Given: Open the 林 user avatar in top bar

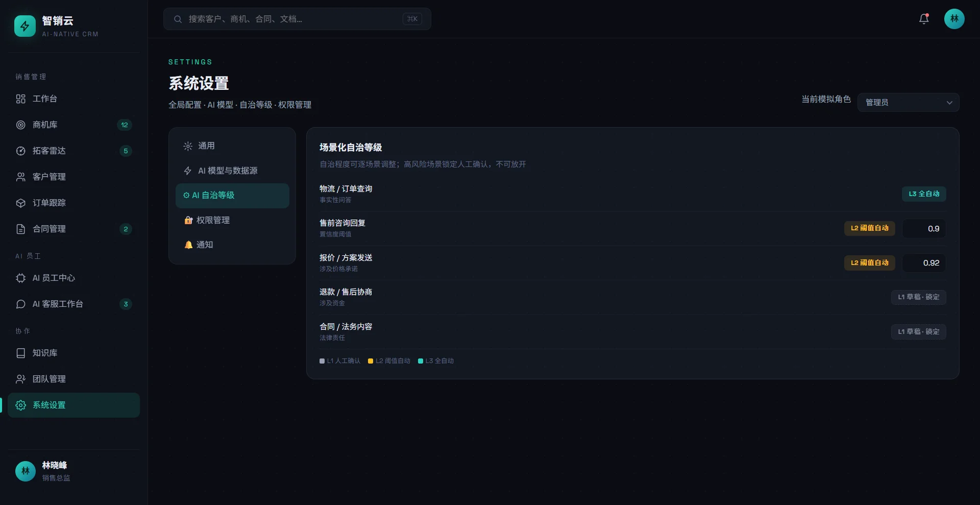Looking at the screenshot, I should click(954, 19).
